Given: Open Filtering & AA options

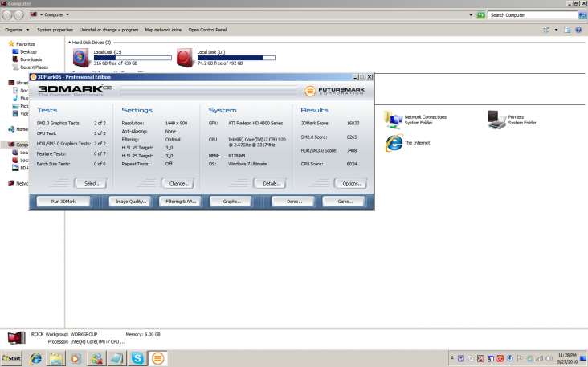Looking at the screenshot, I should (181, 202).
